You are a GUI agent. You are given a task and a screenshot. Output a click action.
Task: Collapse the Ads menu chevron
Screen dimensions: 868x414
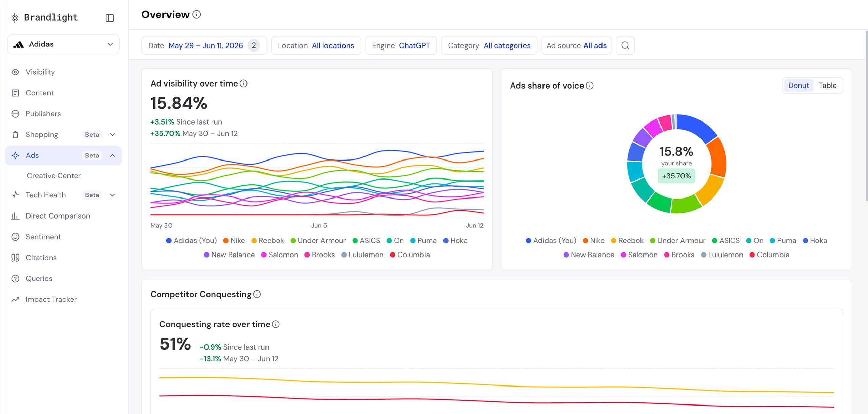(x=113, y=155)
